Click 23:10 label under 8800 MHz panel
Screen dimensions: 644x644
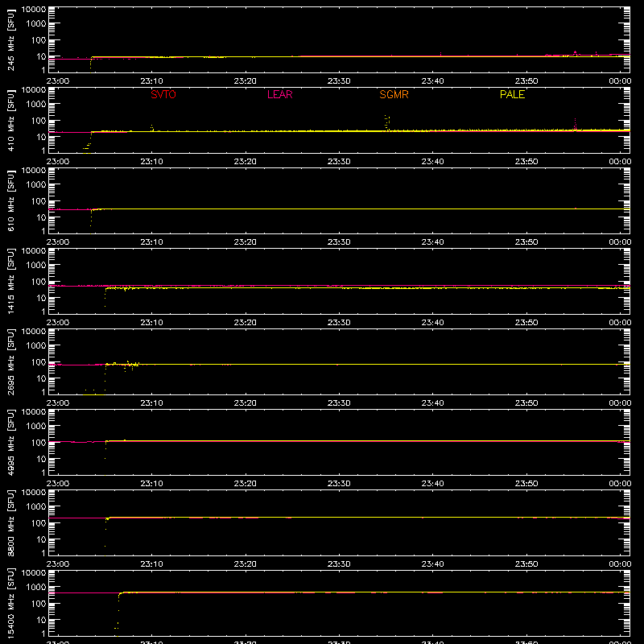click(151, 564)
